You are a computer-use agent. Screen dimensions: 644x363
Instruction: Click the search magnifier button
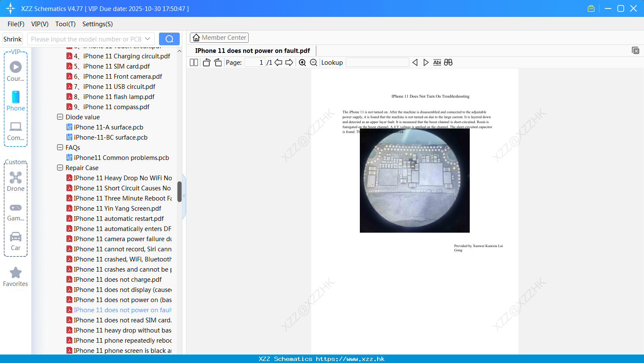click(169, 39)
